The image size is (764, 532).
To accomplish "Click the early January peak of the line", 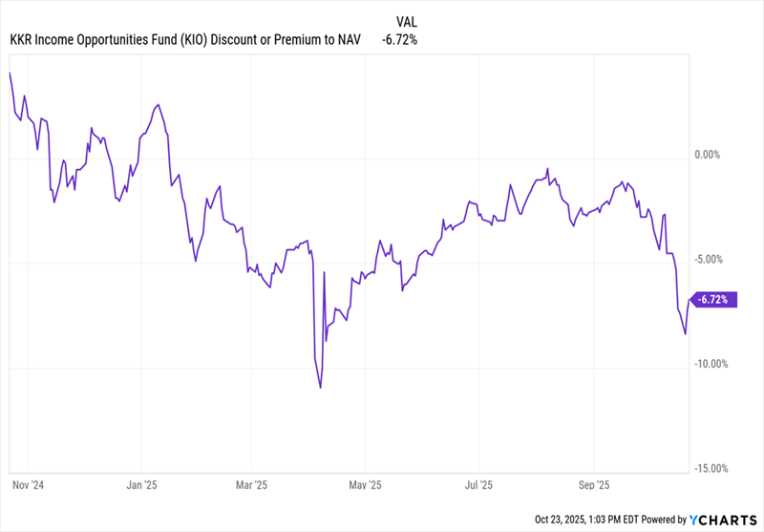I will pyautogui.click(x=157, y=105).
